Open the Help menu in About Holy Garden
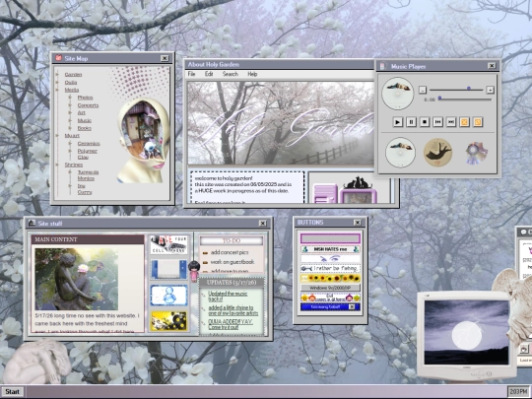 [x=252, y=74]
